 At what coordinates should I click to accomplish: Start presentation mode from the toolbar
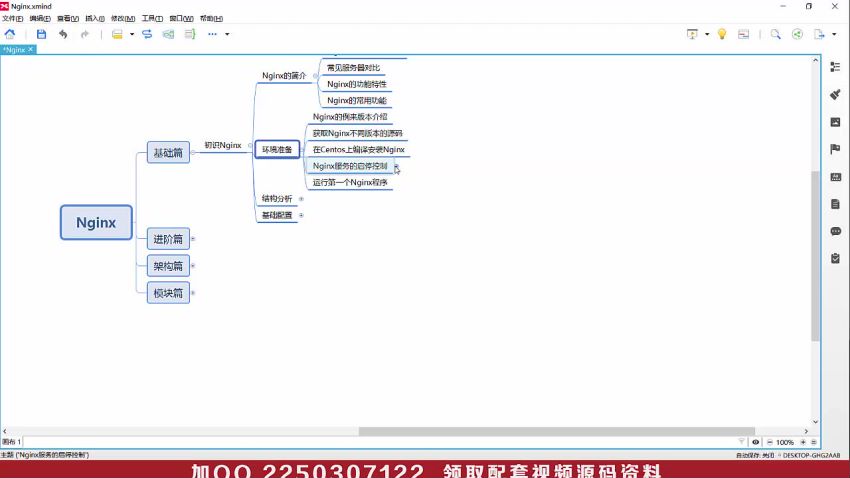click(x=692, y=34)
